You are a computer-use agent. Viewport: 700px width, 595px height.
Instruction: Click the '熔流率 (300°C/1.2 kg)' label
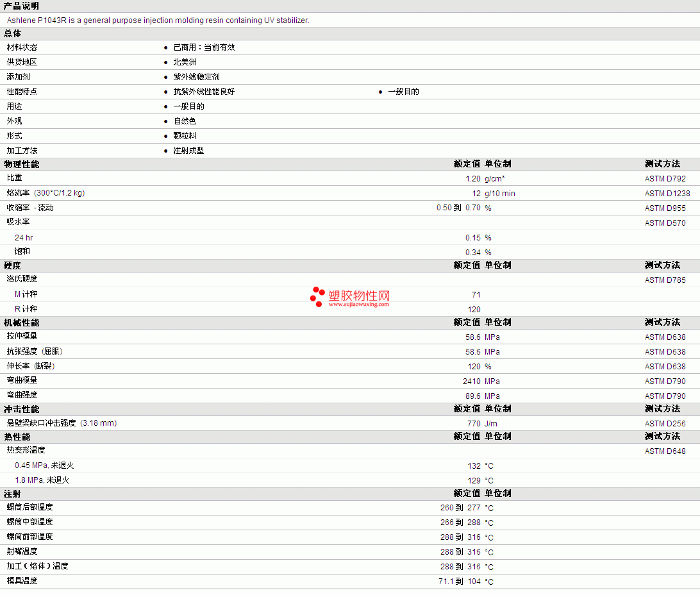(46, 193)
